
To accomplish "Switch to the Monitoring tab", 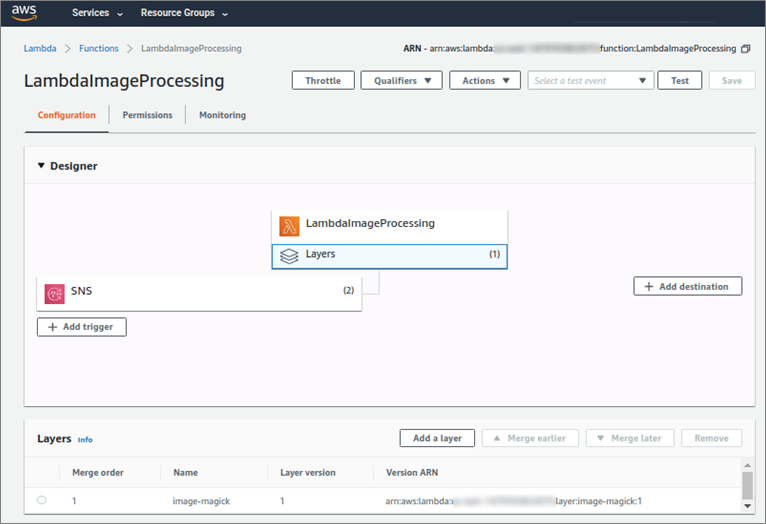I will tap(222, 115).
